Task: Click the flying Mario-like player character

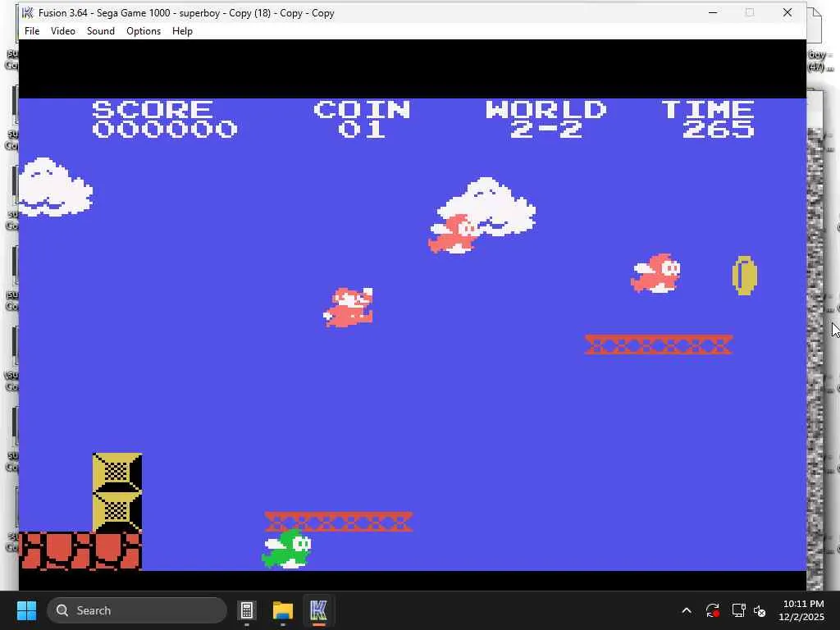Action: click(348, 308)
